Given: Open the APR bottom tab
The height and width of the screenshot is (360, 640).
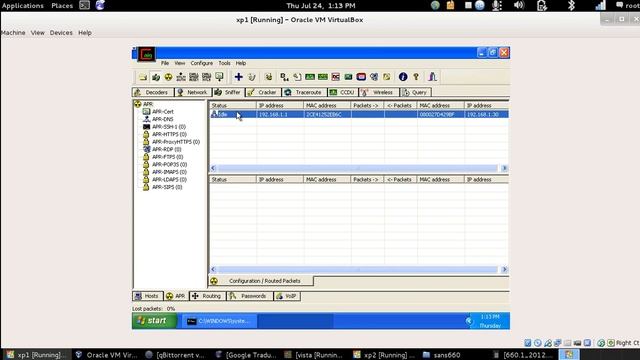Looking at the screenshot, I should 176,296.
